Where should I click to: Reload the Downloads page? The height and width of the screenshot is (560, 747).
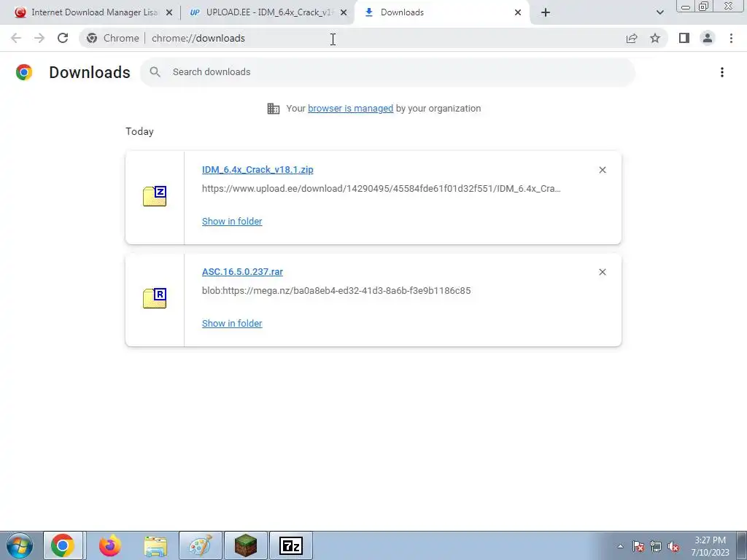tap(63, 38)
